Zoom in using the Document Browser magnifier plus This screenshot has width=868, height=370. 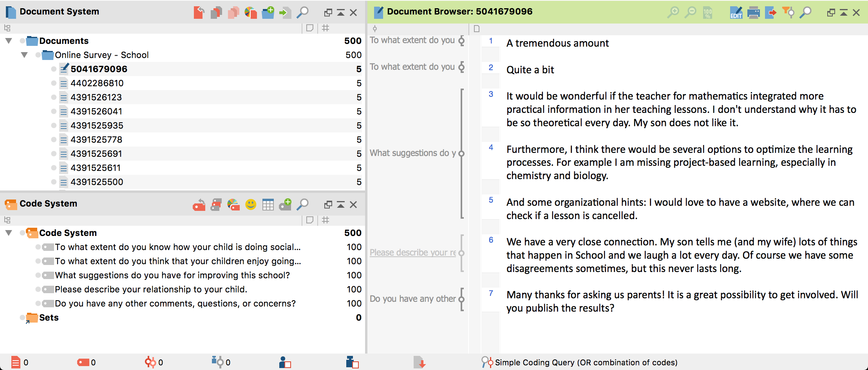(673, 13)
